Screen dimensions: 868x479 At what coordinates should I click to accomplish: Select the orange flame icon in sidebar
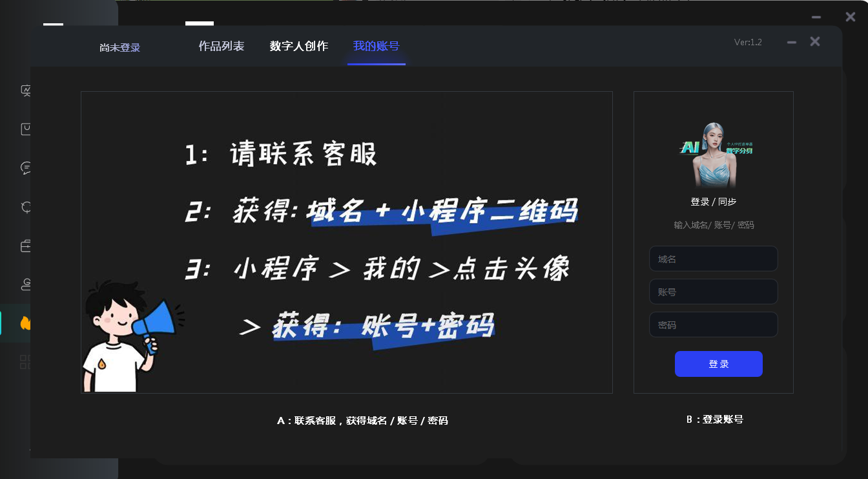click(x=26, y=323)
